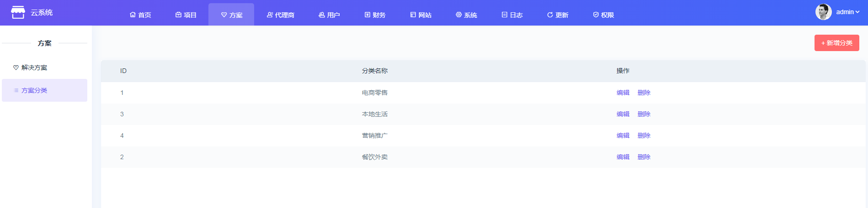Image resolution: width=868 pixels, height=208 pixels.
Task: Switch to the 财务 menu tab
Action: 375,15
